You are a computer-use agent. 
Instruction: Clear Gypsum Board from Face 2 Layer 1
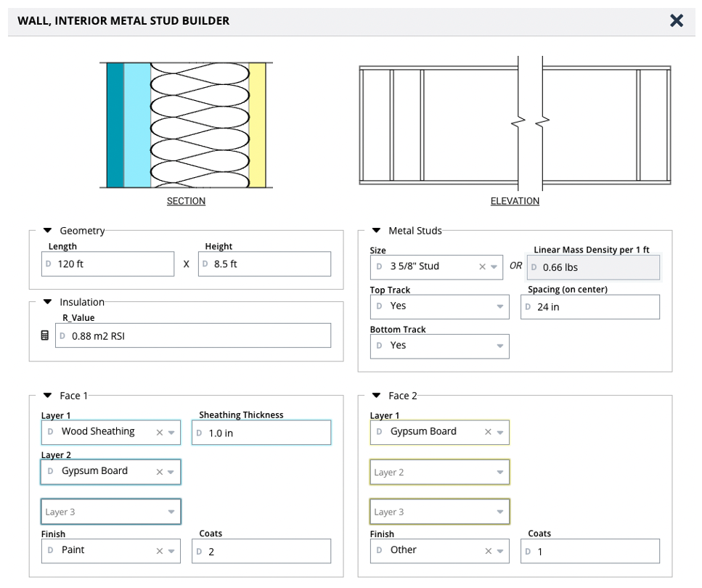tap(489, 433)
